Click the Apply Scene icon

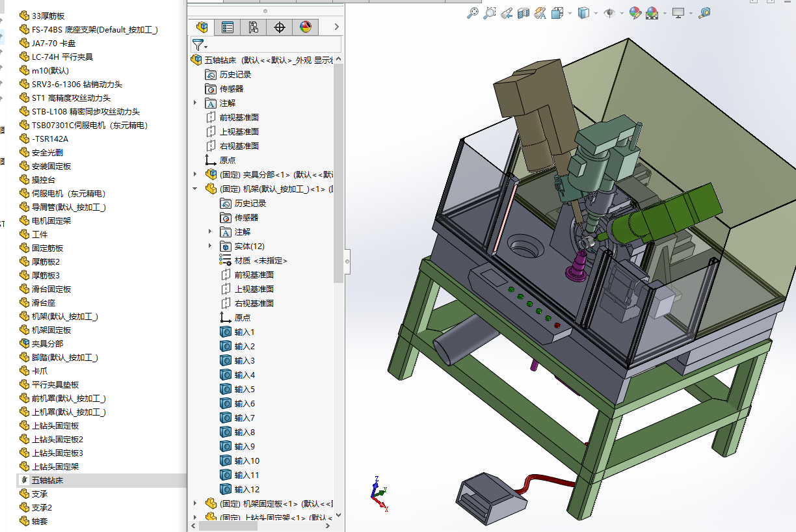652,13
